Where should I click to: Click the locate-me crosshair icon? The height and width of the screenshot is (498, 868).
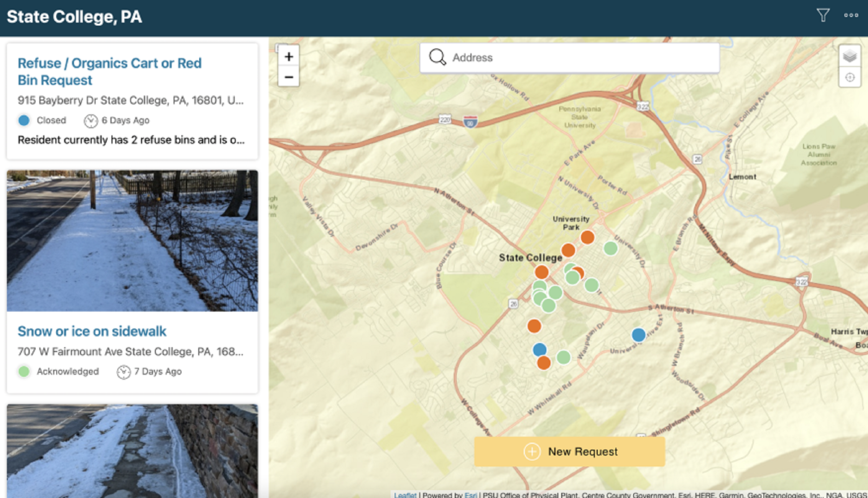850,77
